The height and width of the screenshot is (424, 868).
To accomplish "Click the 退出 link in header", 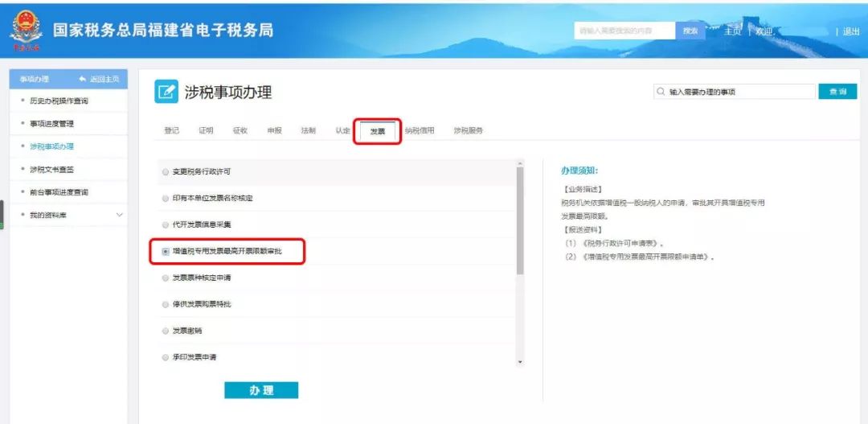I will coord(850,31).
